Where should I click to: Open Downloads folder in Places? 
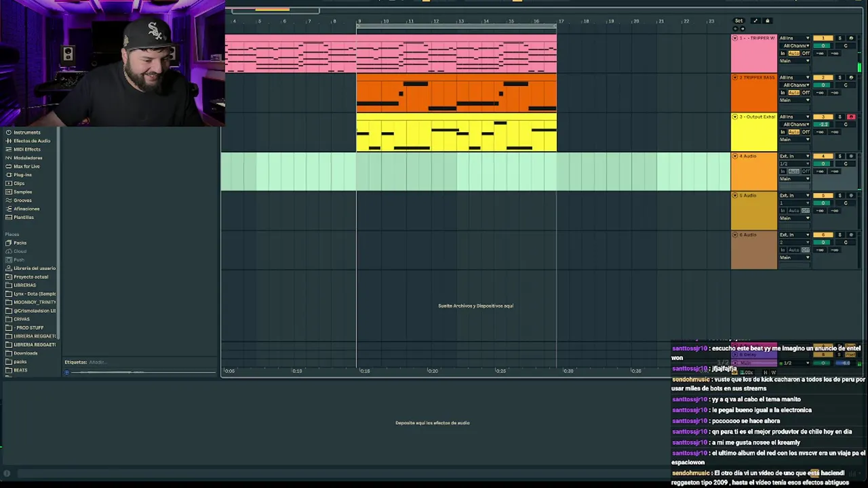pyautogui.click(x=25, y=352)
